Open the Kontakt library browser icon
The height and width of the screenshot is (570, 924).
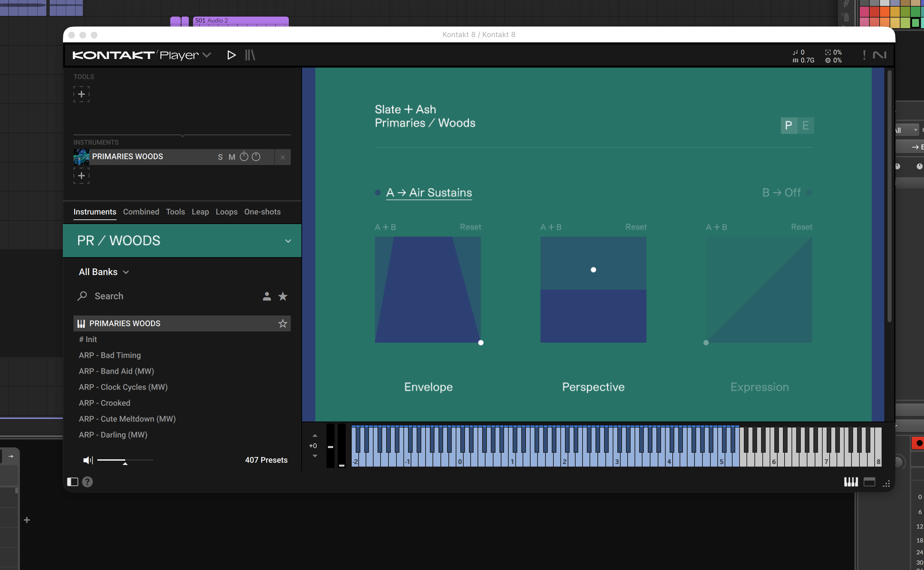pos(250,55)
